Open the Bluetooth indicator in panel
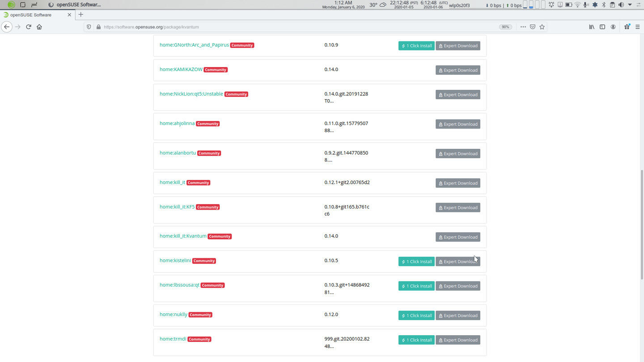This screenshot has width=644, height=362. (603, 5)
